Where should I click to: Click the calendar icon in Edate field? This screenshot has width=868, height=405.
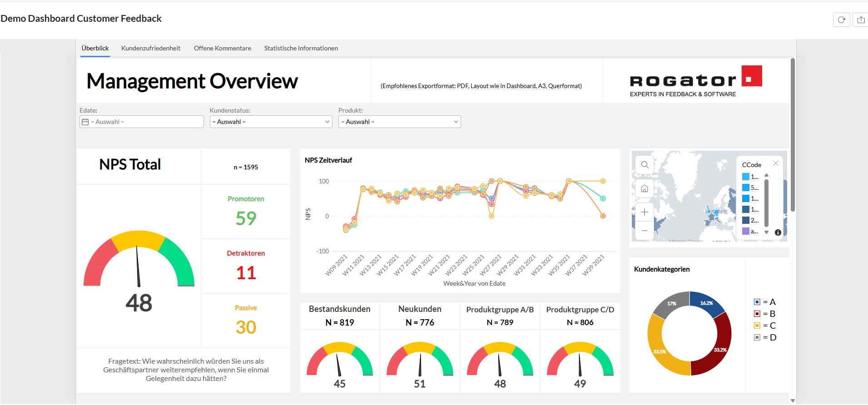coord(85,122)
